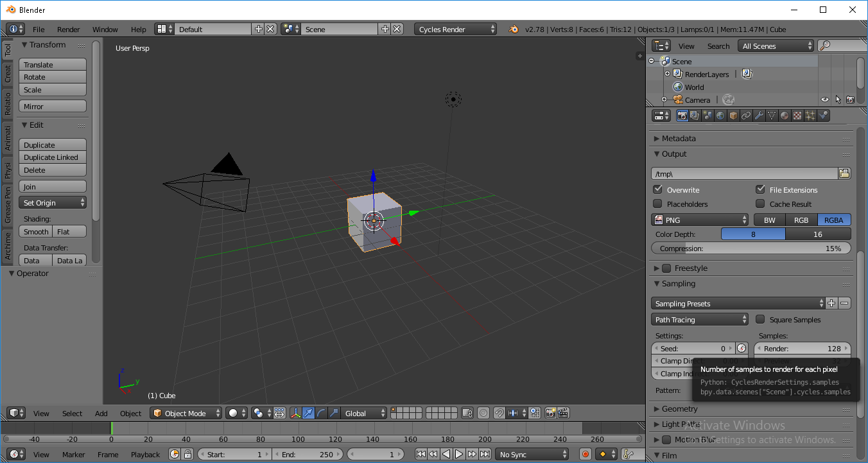The height and width of the screenshot is (463, 868).
Task: Select RGB color mode
Action: 801,220
